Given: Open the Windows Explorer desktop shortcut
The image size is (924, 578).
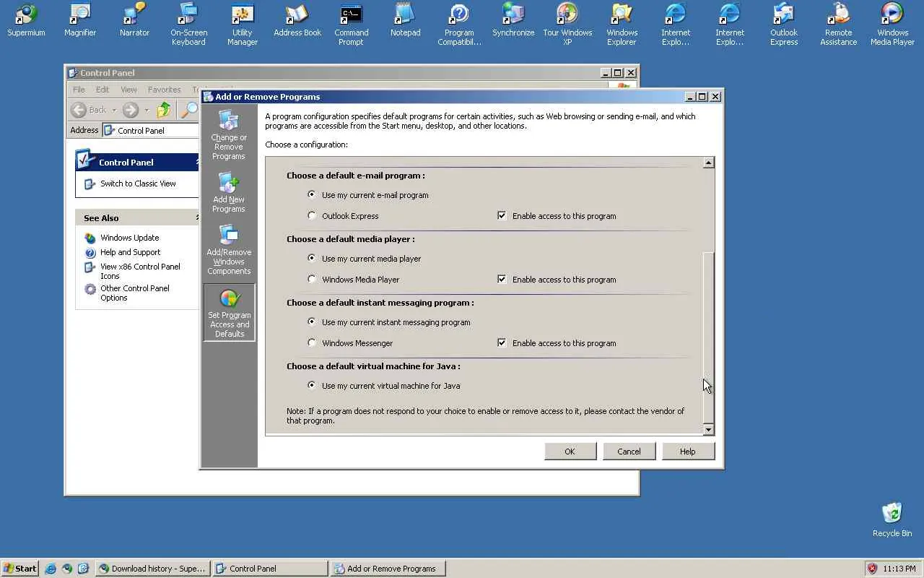Looking at the screenshot, I should click(622, 25).
